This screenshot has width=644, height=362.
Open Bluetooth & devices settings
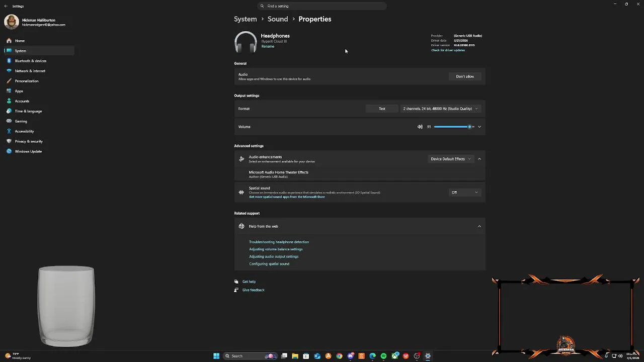coord(30,61)
